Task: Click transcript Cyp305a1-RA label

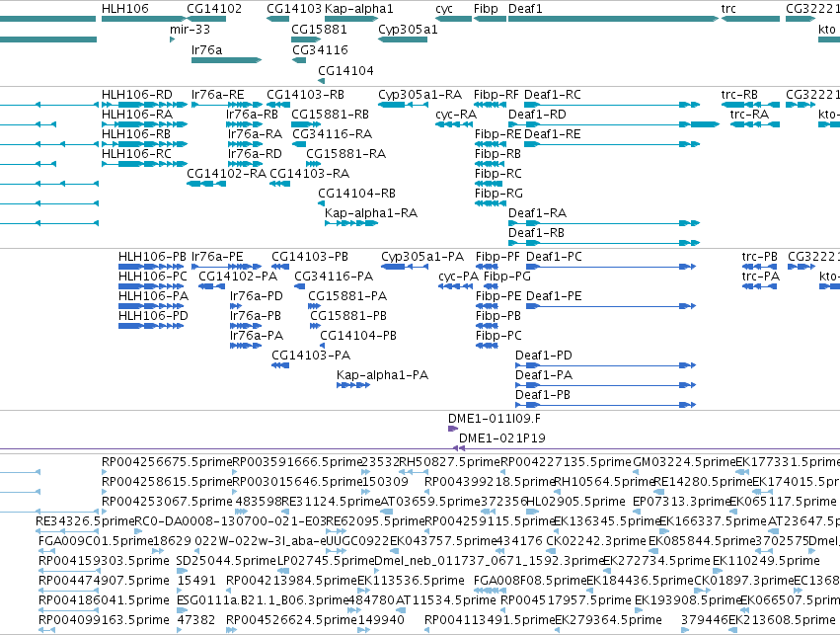Action: tap(420, 95)
